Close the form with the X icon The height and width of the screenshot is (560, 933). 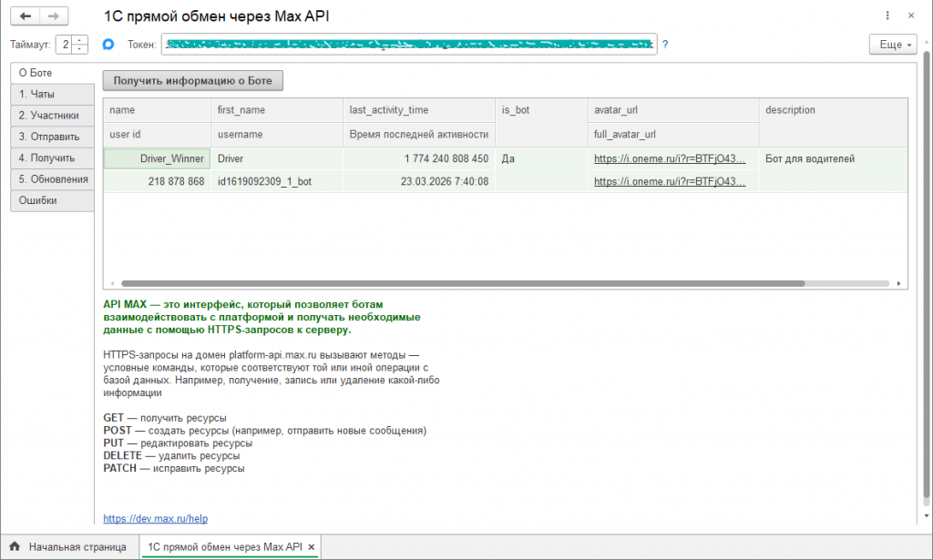(x=911, y=15)
